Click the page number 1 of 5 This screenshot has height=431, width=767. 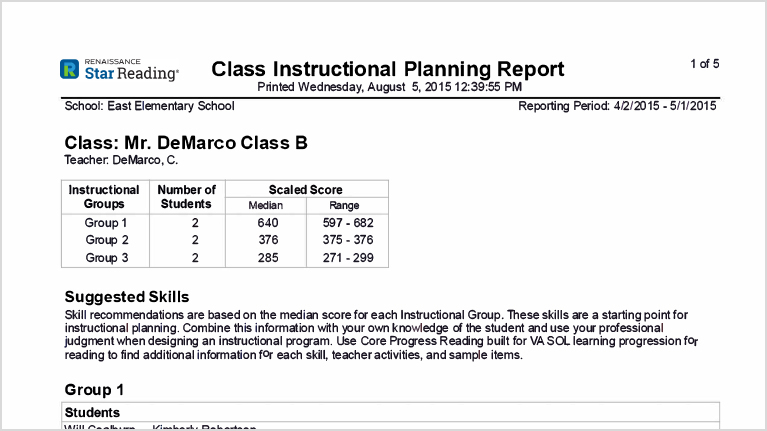point(704,64)
